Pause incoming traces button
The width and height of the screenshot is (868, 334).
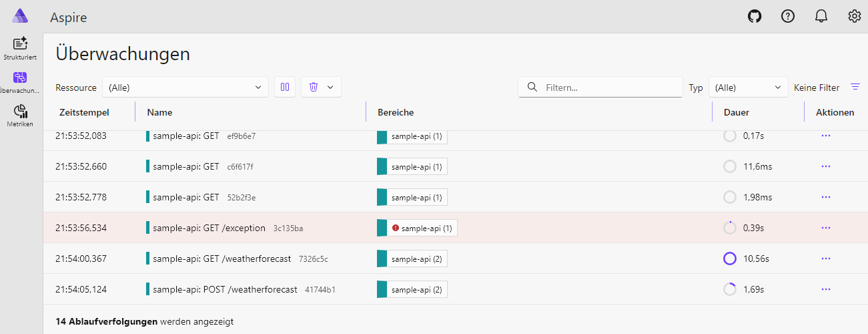[285, 87]
